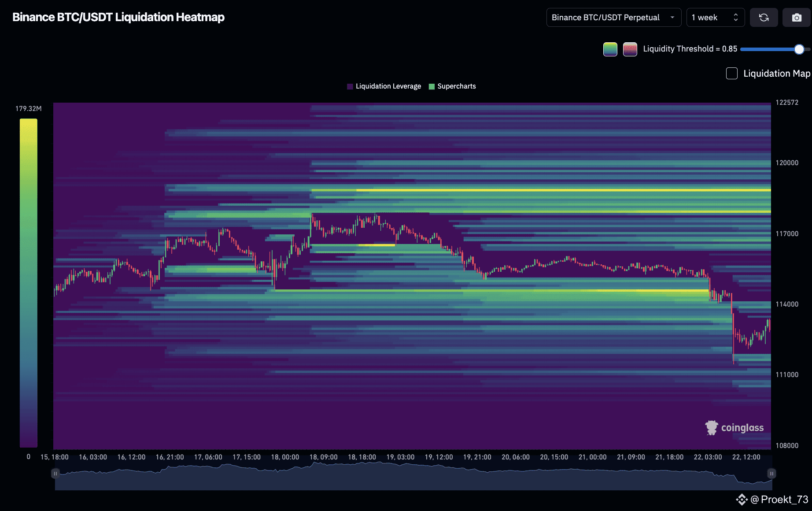
Task: Click the 108000 price axis label
Action: 787,446
